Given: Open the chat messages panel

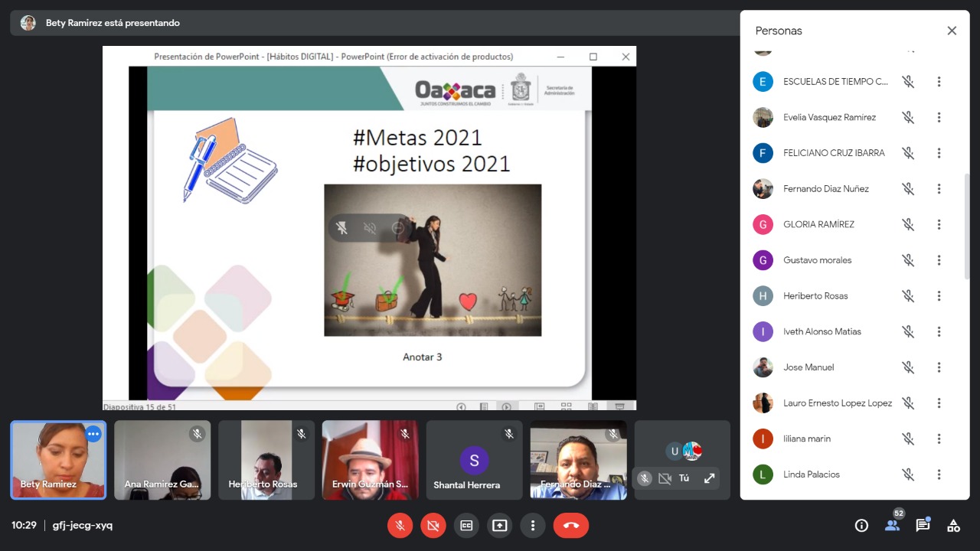Looking at the screenshot, I should pos(923,525).
